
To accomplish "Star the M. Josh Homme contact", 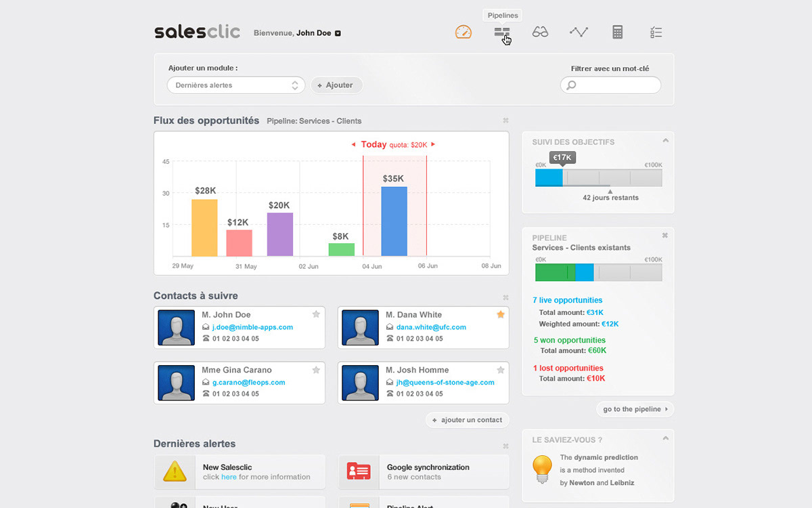I will [x=501, y=370].
